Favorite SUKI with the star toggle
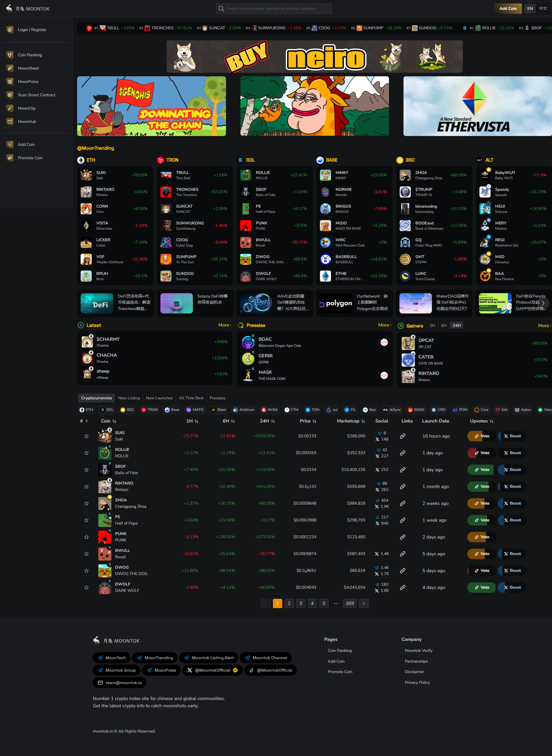The image size is (552, 756). [x=86, y=436]
